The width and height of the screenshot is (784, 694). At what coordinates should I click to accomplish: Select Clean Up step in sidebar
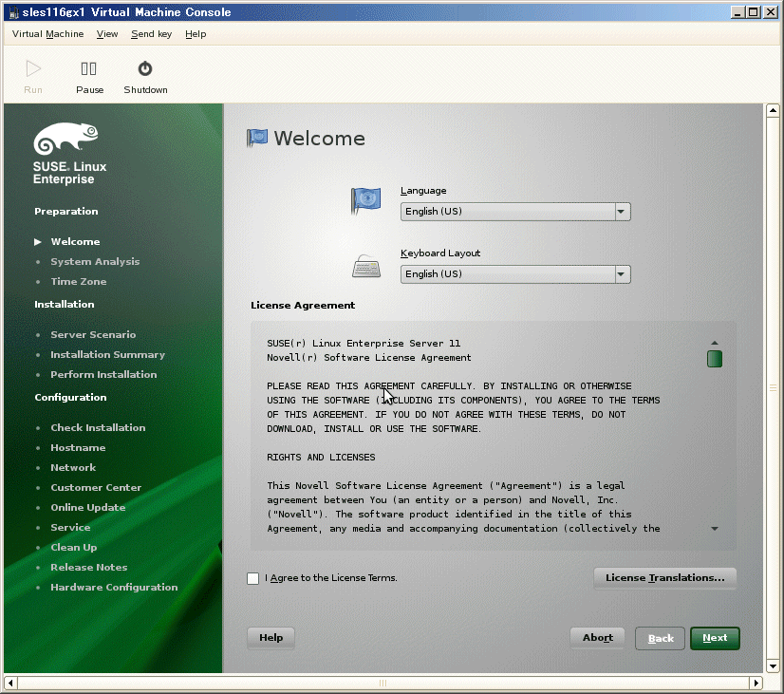[73, 548]
